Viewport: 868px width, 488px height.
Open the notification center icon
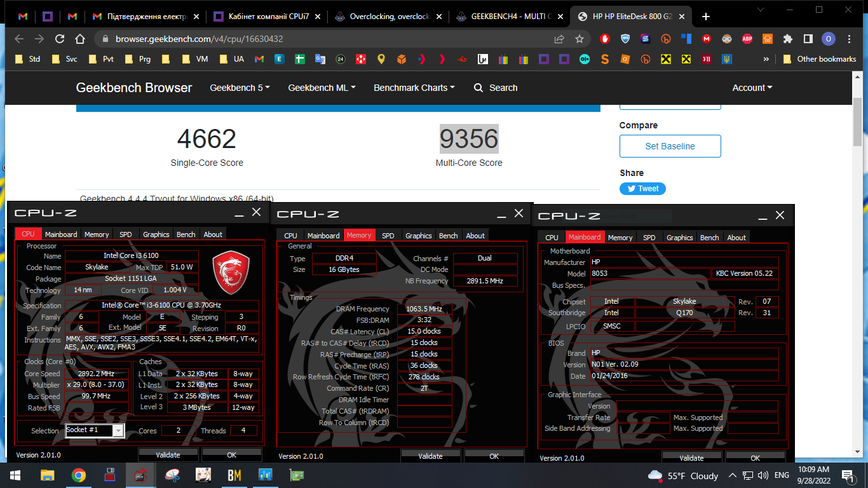847,475
